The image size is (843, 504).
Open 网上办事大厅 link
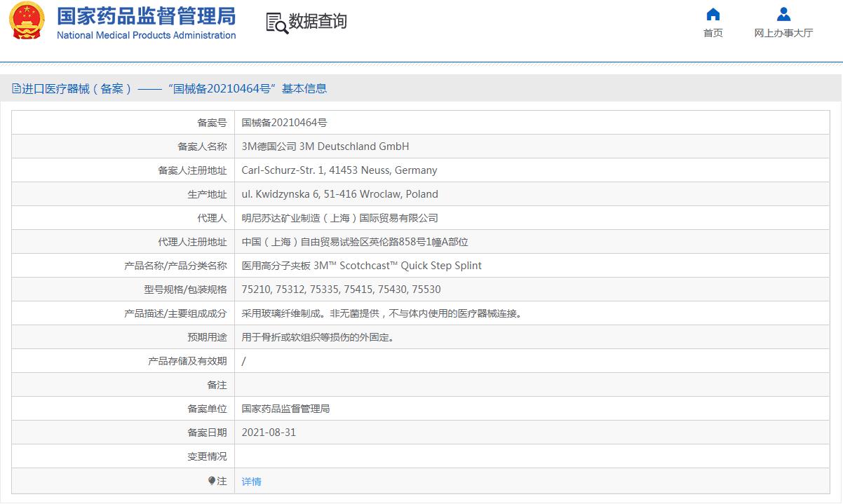(x=784, y=33)
